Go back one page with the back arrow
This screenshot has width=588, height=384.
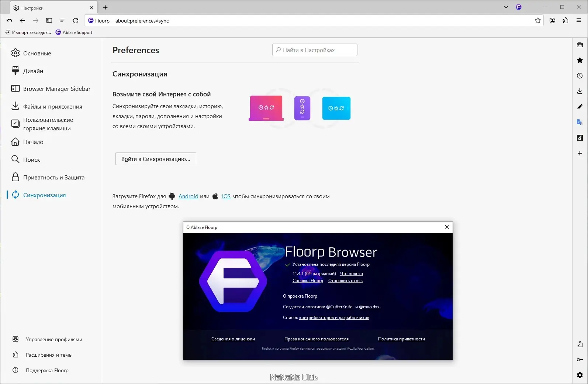[x=23, y=21]
